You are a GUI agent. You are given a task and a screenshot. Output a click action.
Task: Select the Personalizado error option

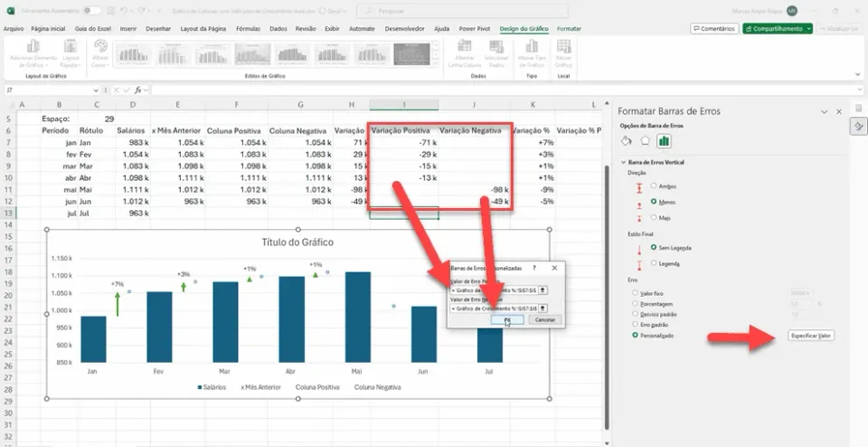635,335
